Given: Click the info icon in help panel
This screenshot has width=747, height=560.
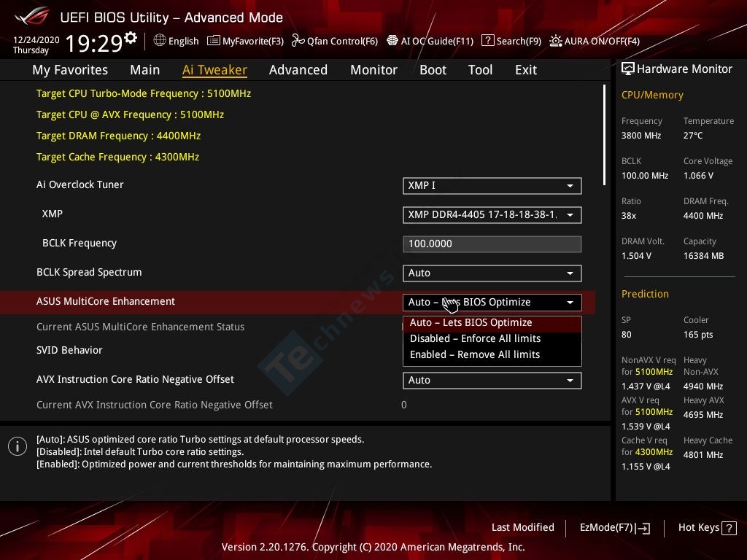Looking at the screenshot, I should tap(18, 446).
